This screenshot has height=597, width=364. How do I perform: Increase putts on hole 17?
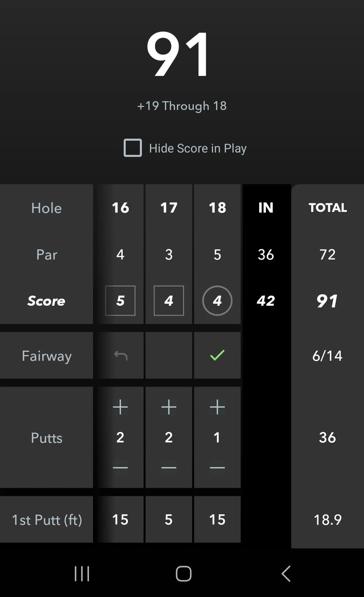169,407
